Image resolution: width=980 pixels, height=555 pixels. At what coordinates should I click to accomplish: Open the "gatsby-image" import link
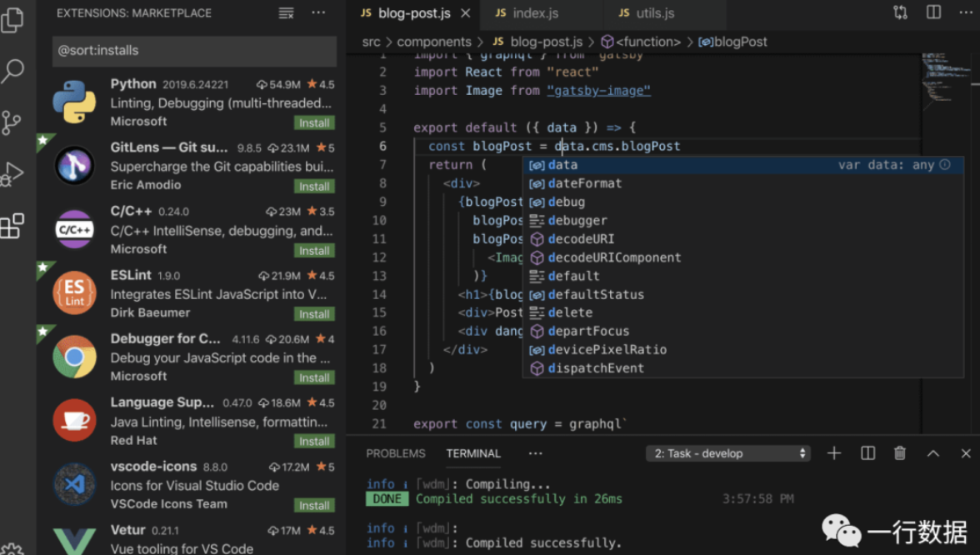[598, 91]
